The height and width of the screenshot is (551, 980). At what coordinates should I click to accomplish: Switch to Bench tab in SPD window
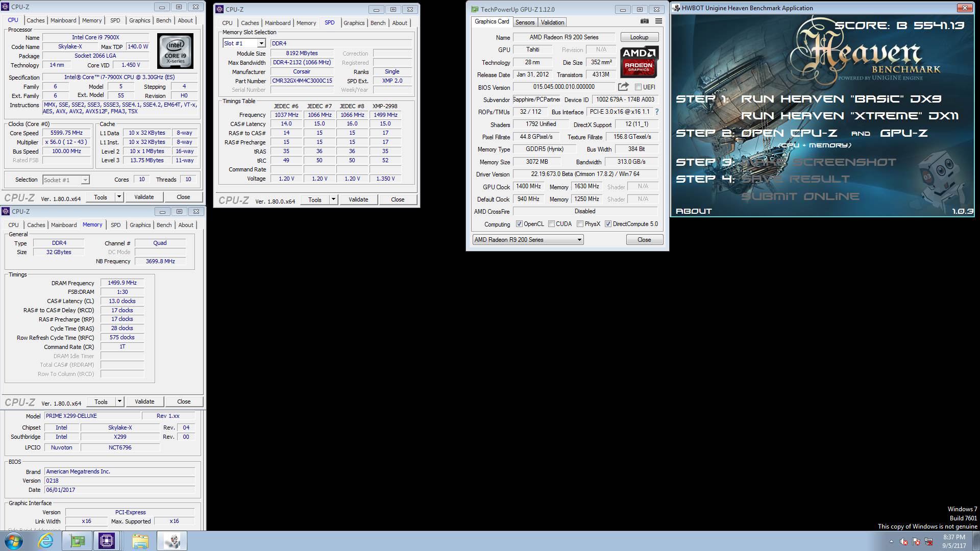click(x=378, y=23)
